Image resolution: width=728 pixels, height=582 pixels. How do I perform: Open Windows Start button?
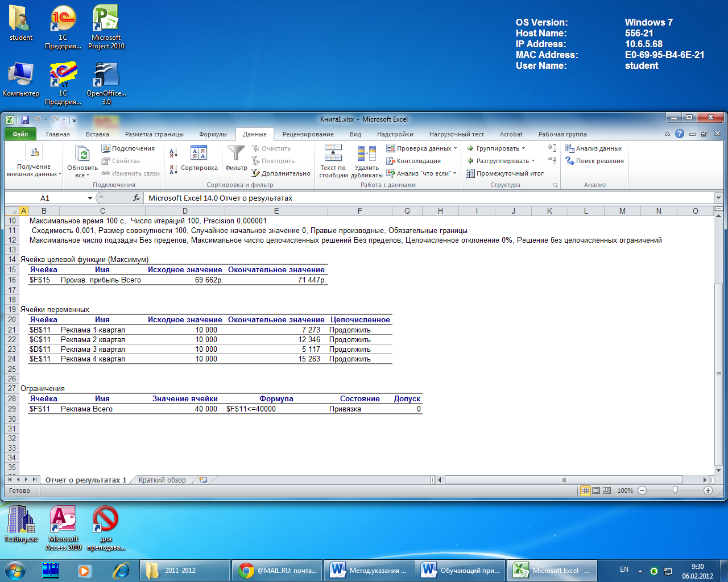(15, 570)
